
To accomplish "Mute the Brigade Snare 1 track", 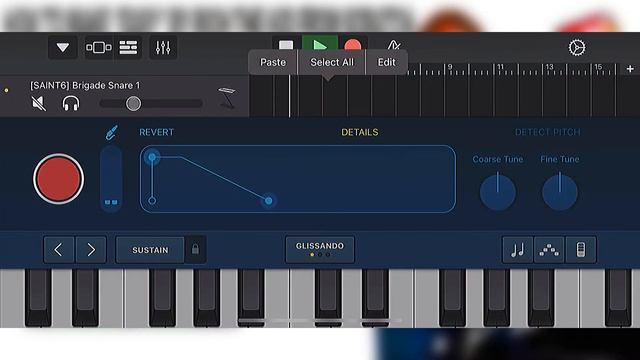I will coord(39,103).
